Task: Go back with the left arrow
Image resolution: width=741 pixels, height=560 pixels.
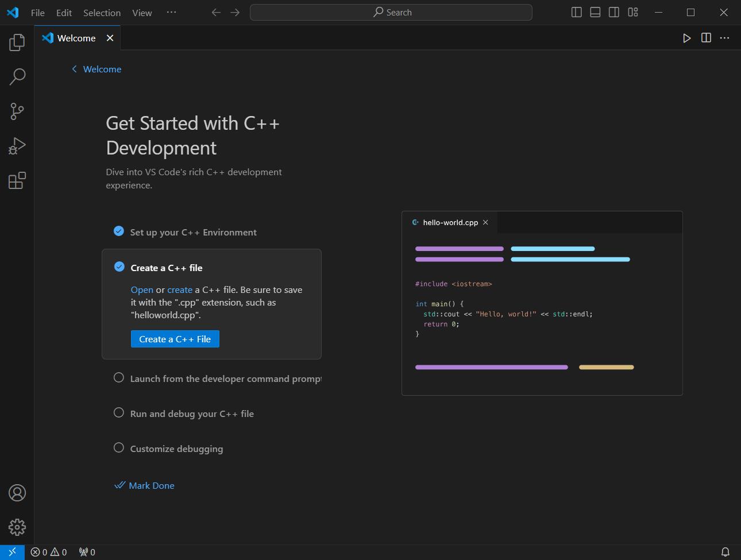Action: pos(216,12)
